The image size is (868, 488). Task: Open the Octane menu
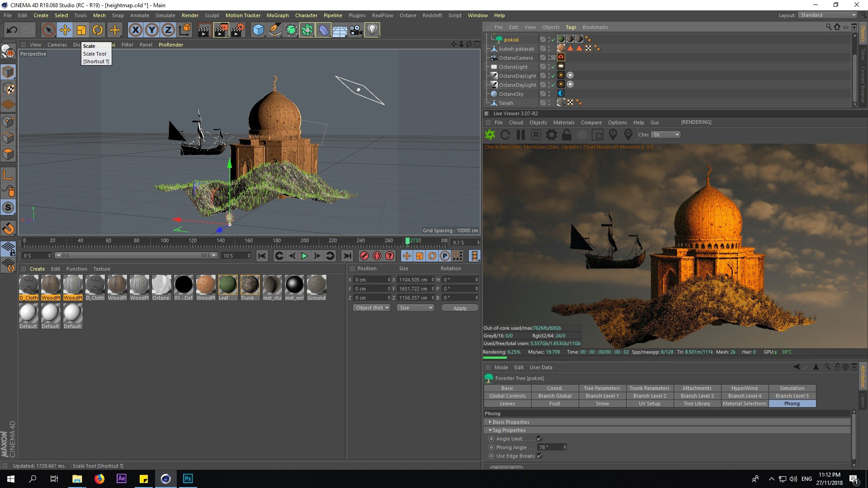408,15
